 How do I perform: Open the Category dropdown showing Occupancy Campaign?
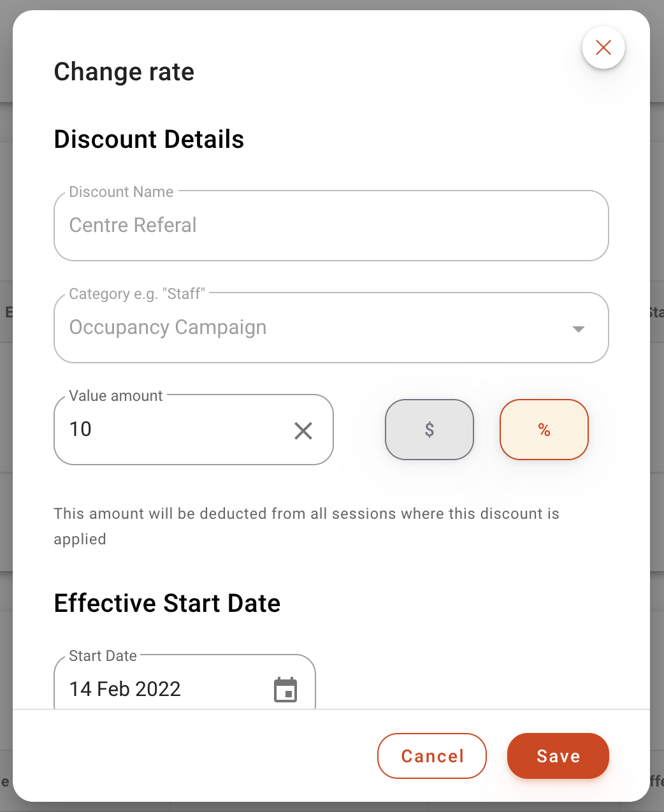pyautogui.click(x=331, y=327)
